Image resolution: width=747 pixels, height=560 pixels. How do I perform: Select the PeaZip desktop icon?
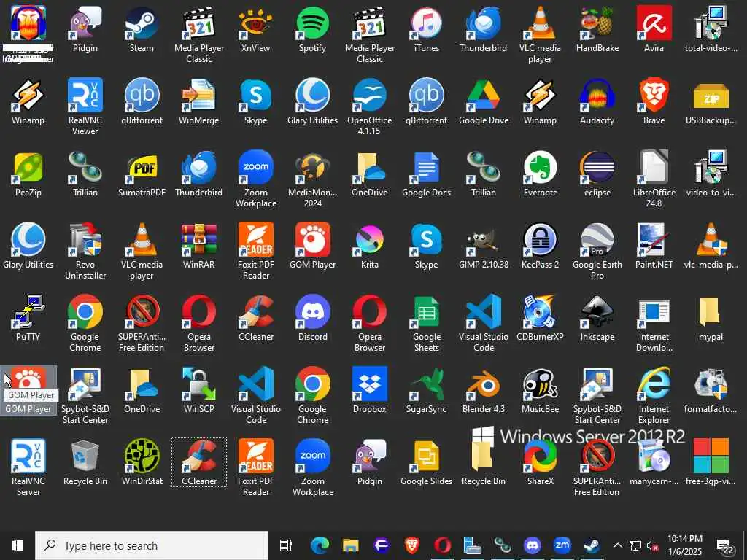click(x=28, y=174)
